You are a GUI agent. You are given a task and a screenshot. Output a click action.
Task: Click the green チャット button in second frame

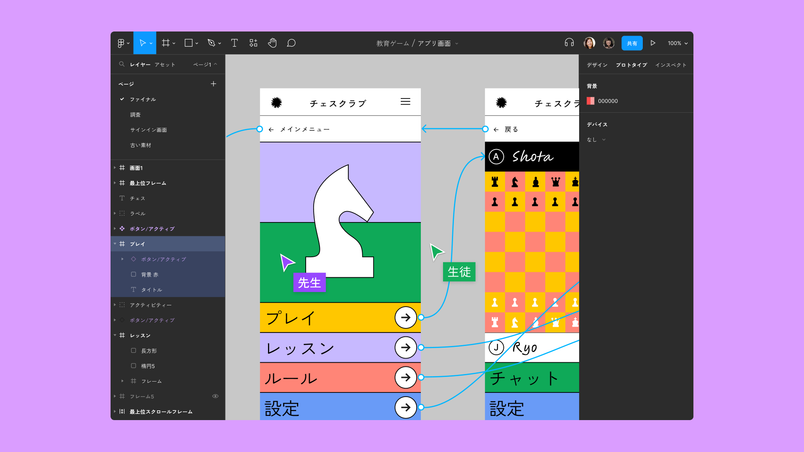(532, 378)
